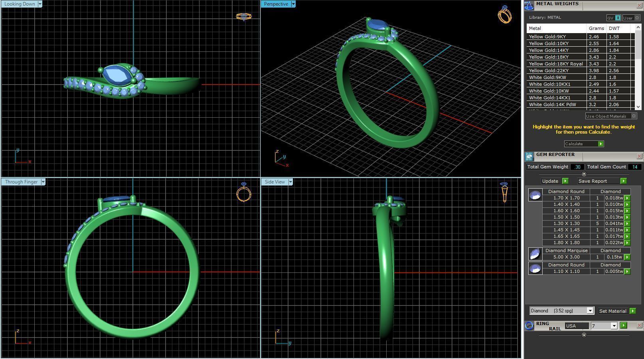Collapse the Gem Reporter panel with its arrow
This screenshot has height=359, width=644.
coord(584,174)
